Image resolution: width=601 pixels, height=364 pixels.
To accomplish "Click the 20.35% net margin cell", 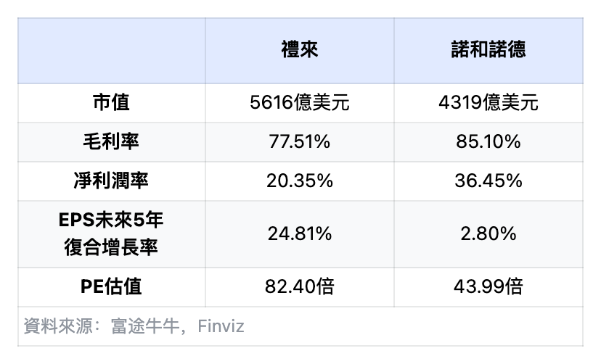I will pos(299,181).
